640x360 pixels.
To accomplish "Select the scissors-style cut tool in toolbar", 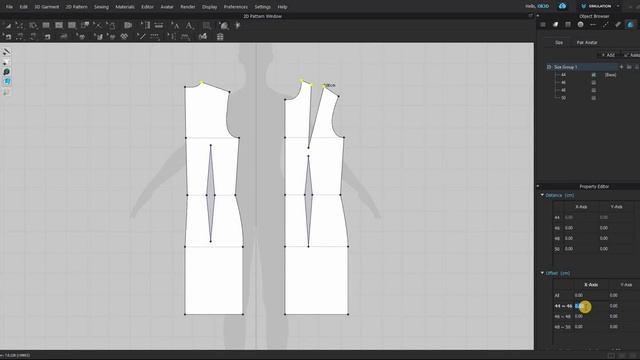I will click(x=98, y=25).
